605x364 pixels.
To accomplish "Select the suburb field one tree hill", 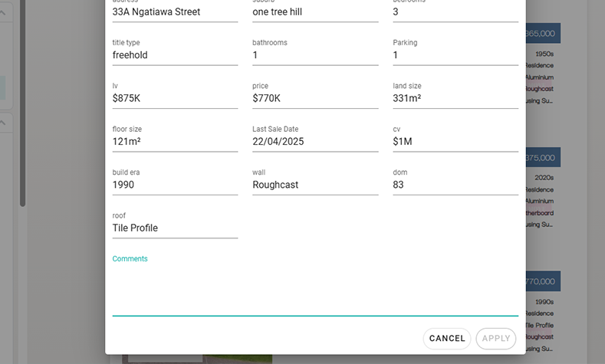I will click(x=314, y=12).
